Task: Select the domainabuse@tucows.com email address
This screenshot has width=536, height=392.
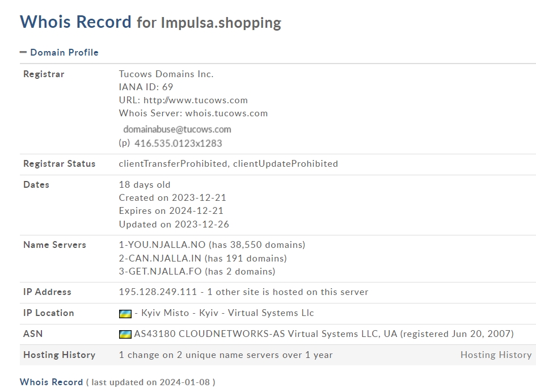Action: click(177, 129)
